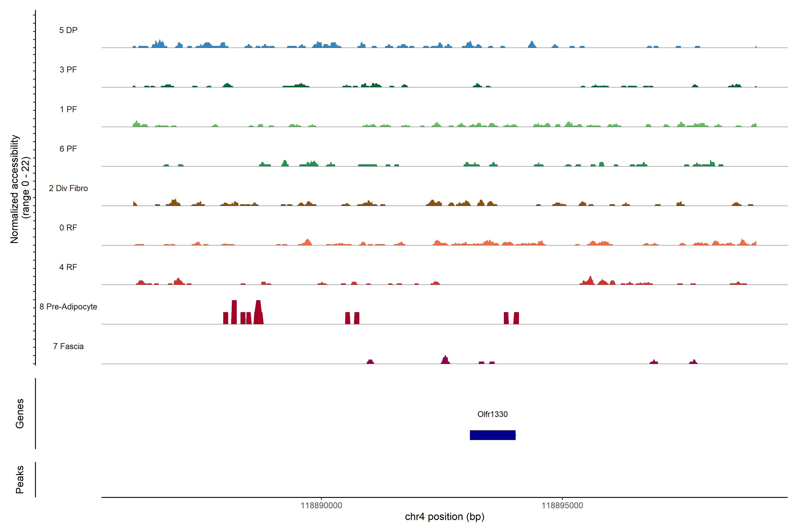Screen dimensions: 798x532
Task: Click the 2 Div Fibro track label
Action: point(68,188)
